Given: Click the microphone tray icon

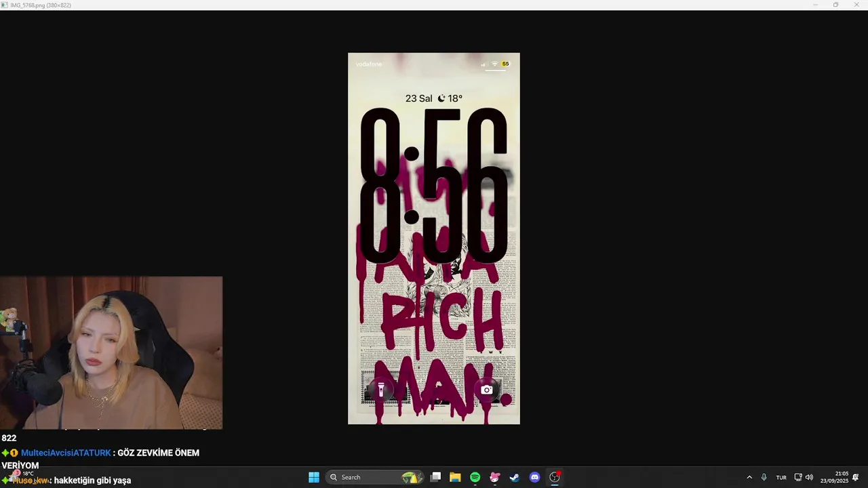Looking at the screenshot, I should 764,477.
